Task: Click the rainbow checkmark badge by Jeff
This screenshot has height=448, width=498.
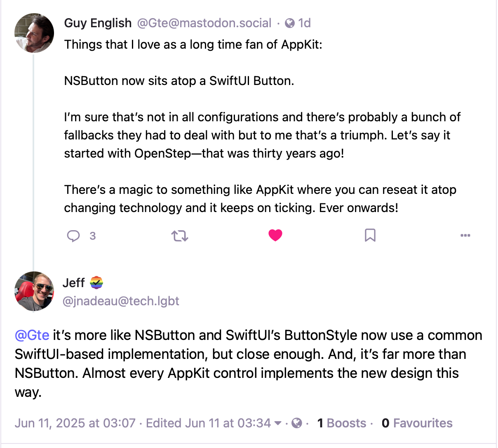Action: click(96, 283)
